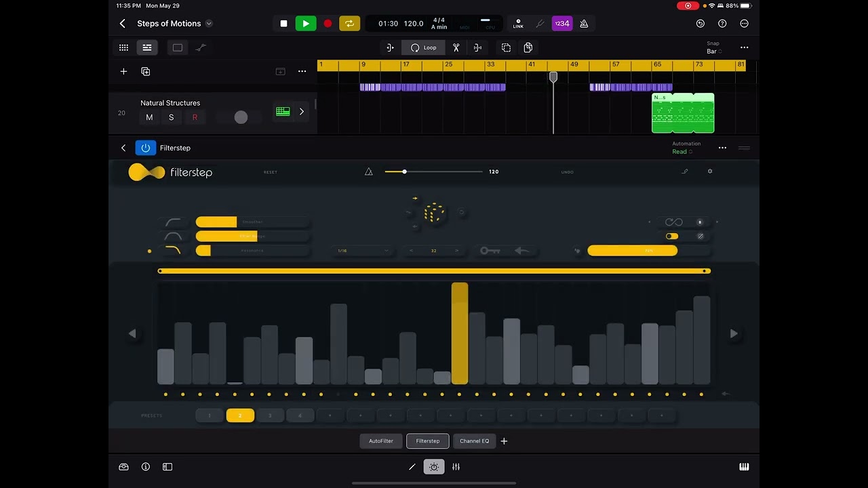Record-enable the Natural Structures track
Screen dimensions: 868x488
pyautogui.click(x=195, y=117)
